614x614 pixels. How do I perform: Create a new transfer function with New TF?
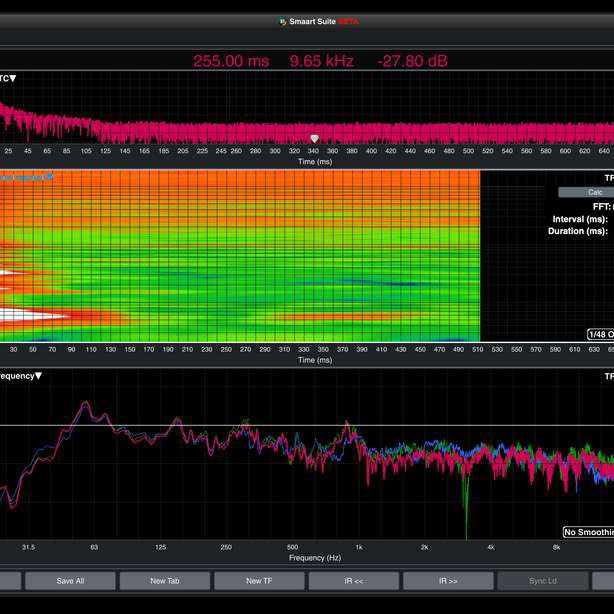[259, 580]
